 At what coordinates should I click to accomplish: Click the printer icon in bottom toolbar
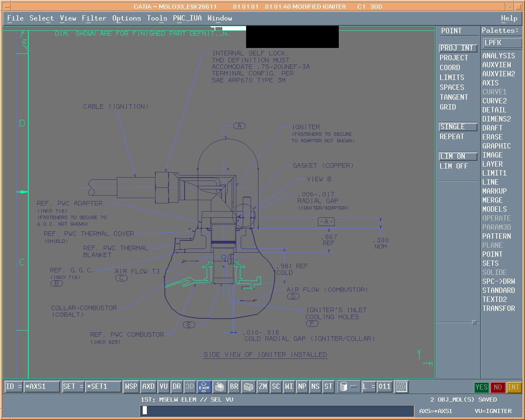pyautogui.click(x=220, y=386)
